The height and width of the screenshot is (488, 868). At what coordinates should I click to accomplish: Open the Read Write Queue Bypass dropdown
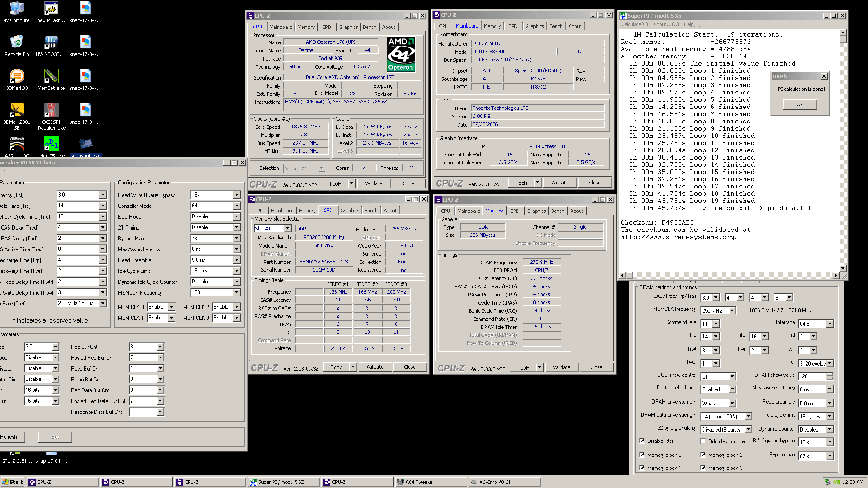tap(236, 195)
